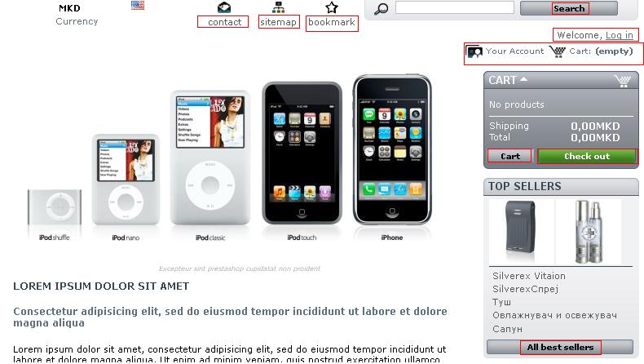The height and width of the screenshot is (364, 644).
Task: Click the gray pouch top seller thumbnail
Action: click(x=522, y=232)
